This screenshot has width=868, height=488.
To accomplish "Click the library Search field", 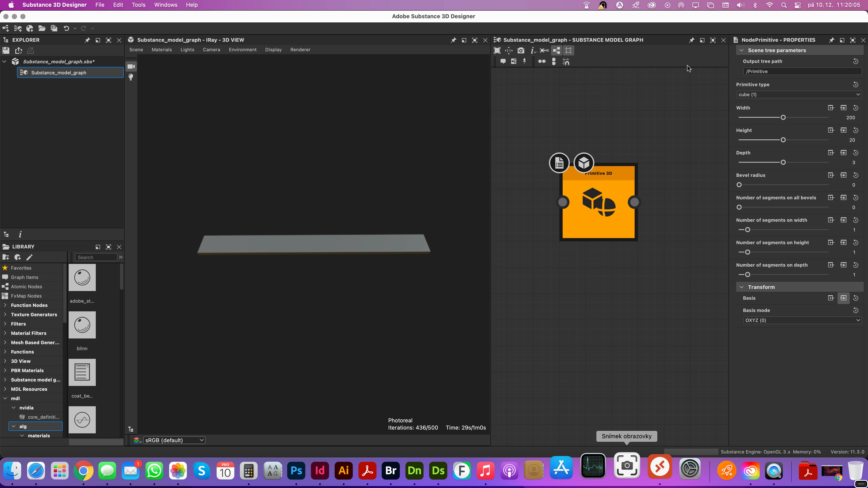I will coord(96,257).
